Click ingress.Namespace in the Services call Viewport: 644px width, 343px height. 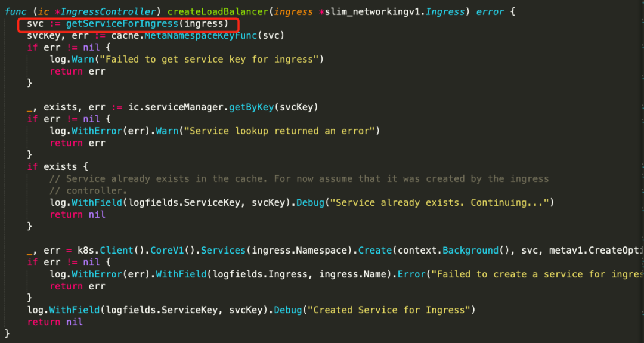(x=299, y=250)
